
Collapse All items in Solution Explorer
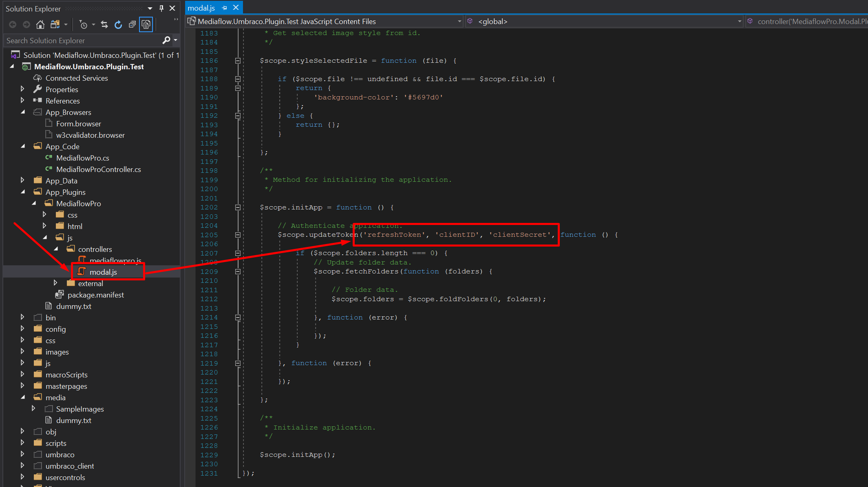(x=132, y=24)
